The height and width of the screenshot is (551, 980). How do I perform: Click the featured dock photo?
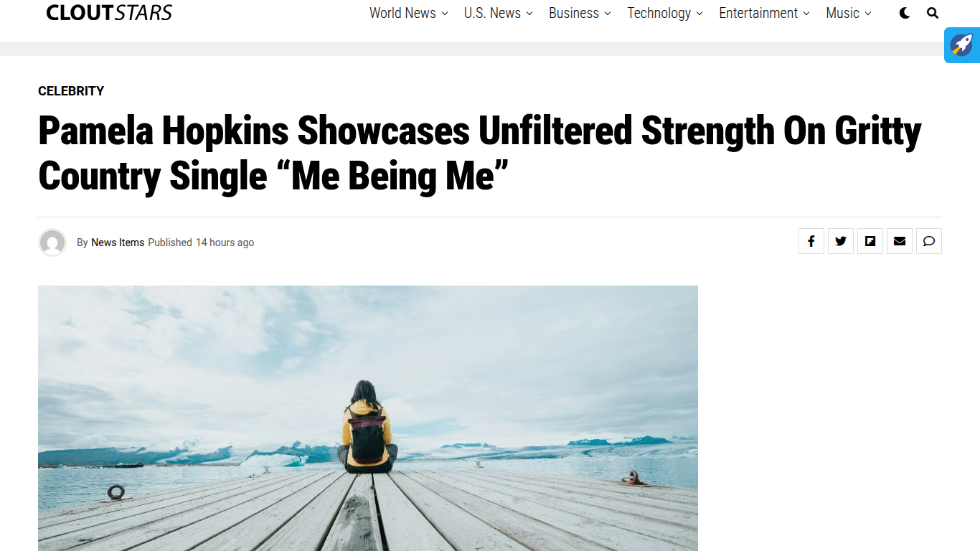pyautogui.click(x=367, y=418)
